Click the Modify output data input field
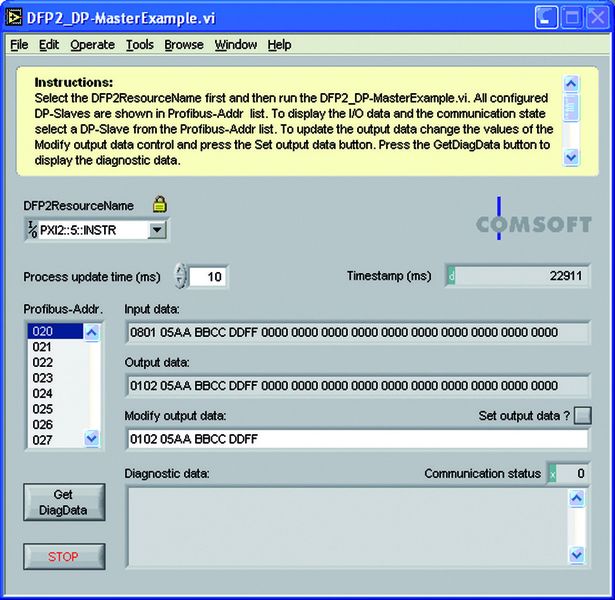Viewport: 615px width, 600px height. 358,439
